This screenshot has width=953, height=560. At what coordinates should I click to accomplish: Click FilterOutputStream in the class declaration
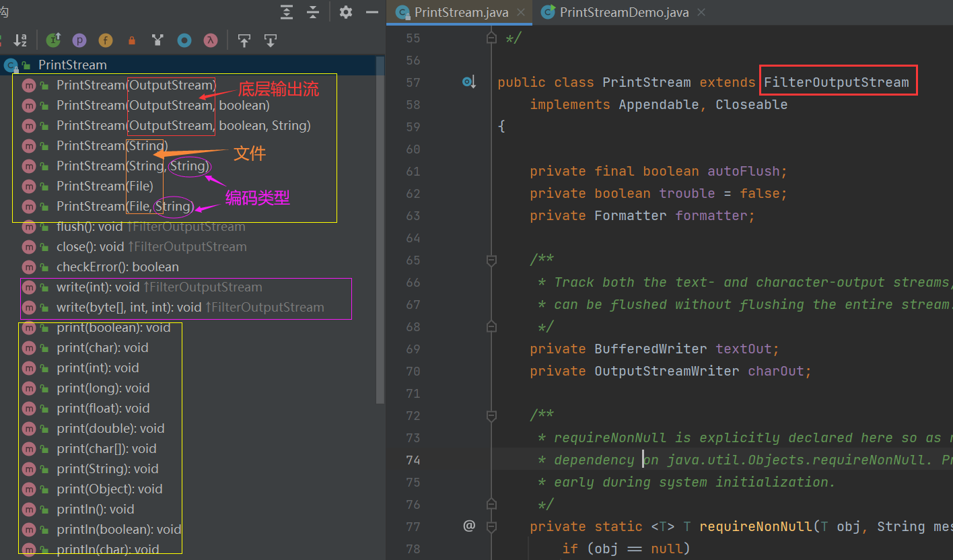click(837, 83)
